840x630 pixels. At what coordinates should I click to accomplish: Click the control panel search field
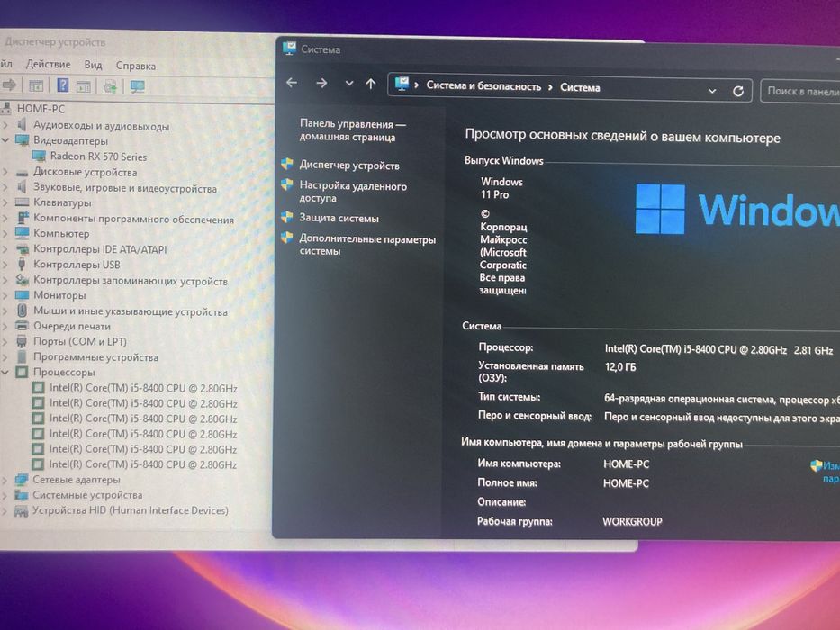pos(801,92)
